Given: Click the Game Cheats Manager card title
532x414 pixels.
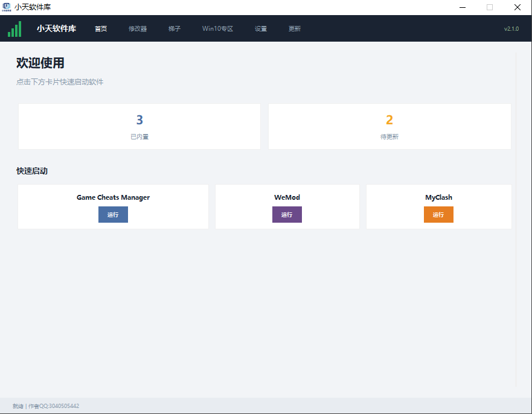Looking at the screenshot, I should point(113,197).
